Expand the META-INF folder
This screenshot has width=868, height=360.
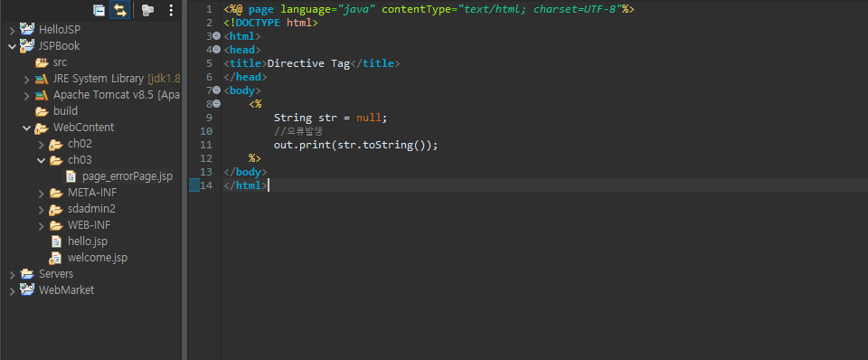coord(41,194)
